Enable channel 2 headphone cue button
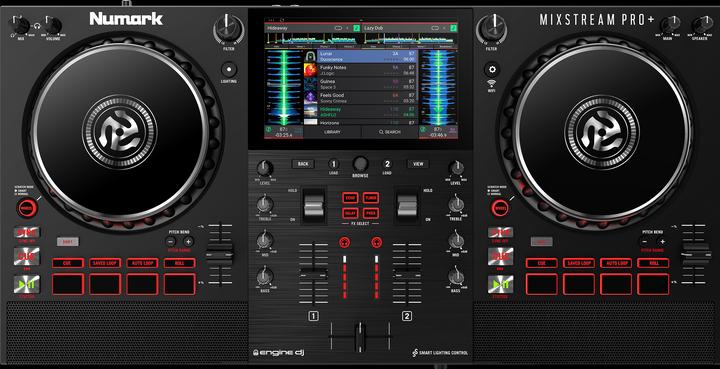 [x=377, y=242]
